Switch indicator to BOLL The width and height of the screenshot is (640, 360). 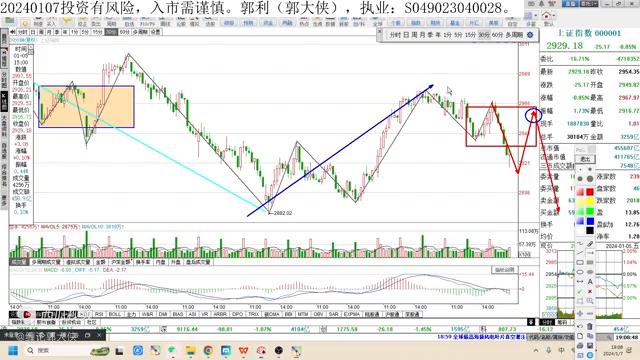(115, 314)
